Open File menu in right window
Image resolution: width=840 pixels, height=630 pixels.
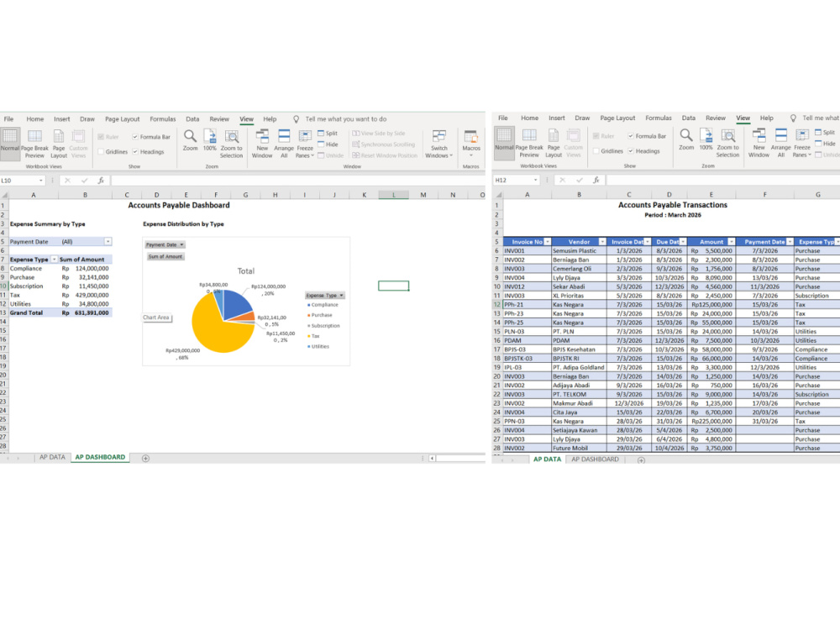(x=503, y=118)
